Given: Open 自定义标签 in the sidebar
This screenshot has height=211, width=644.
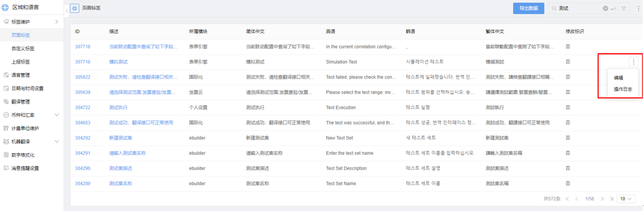Looking at the screenshot, I should click(23, 49).
